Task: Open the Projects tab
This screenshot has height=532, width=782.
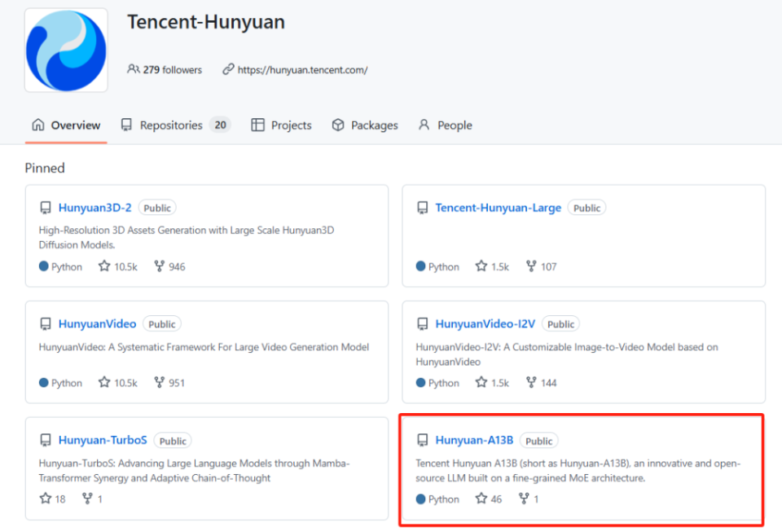Action: pos(282,125)
